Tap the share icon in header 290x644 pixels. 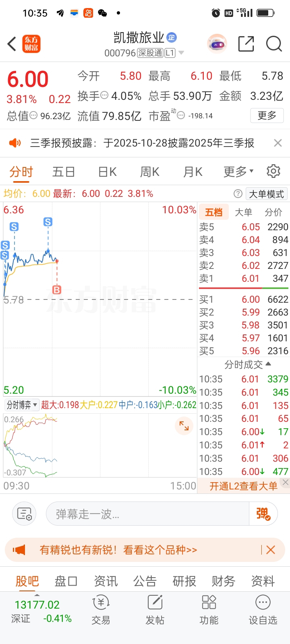click(246, 44)
